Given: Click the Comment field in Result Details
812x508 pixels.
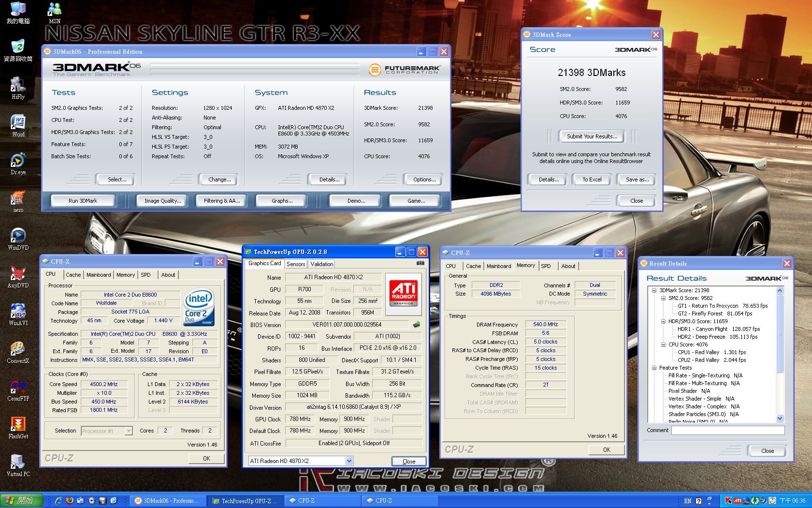Looking at the screenshot, I should [x=727, y=430].
